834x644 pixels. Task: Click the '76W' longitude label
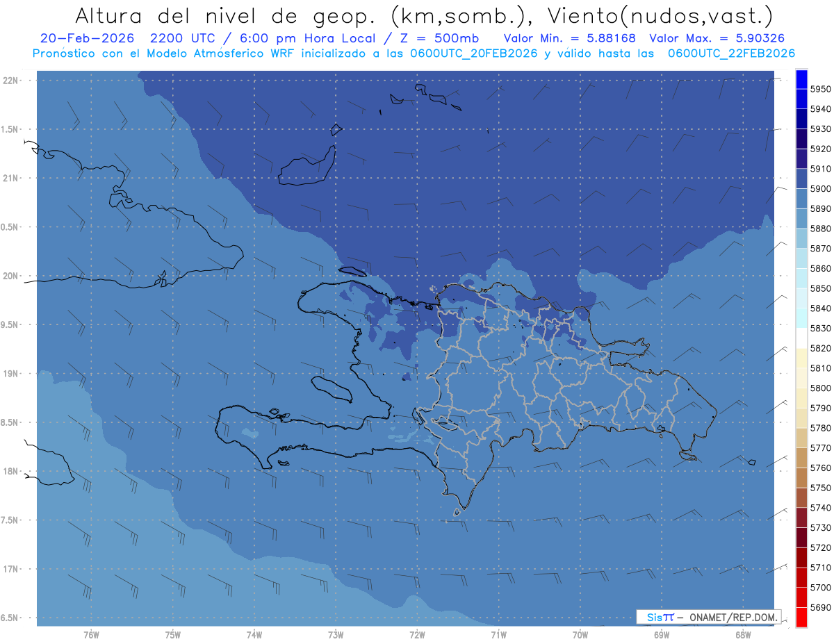(91, 635)
